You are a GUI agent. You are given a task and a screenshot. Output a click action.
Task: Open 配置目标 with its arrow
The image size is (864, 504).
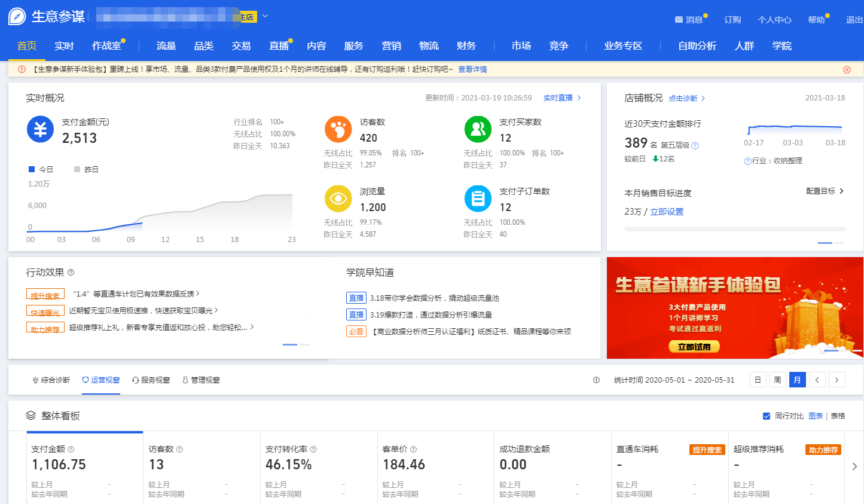[825, 191]
